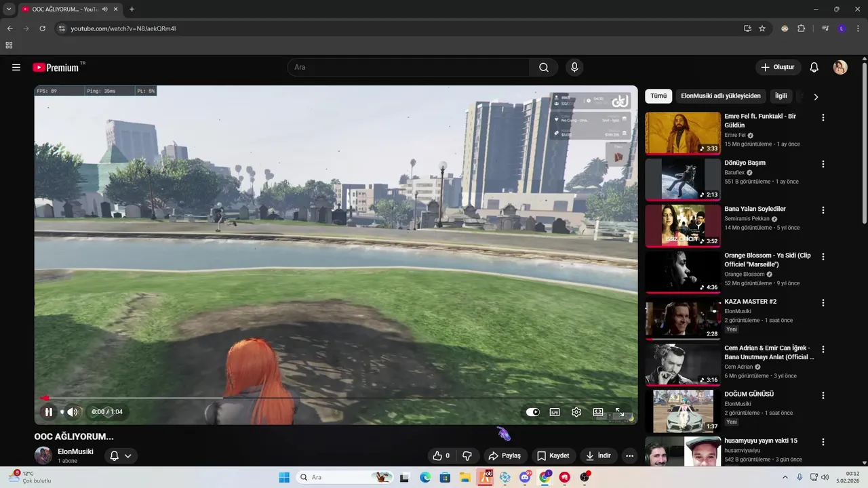Toggle the autoplay switch
The image size is (868, 488).
coord(533,412)
